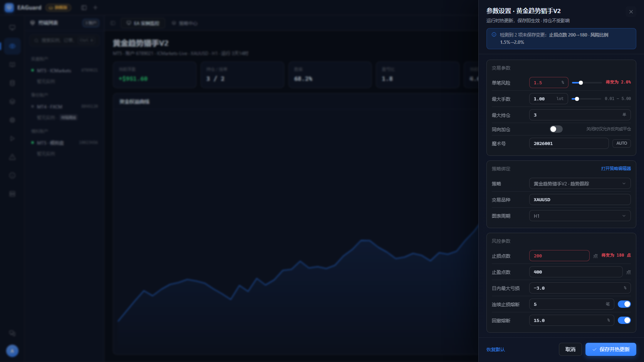The height and width of the screenshot is (362, 644).
Task: Focus the 止损点数 input showing 200
Action: coord(559,256)
